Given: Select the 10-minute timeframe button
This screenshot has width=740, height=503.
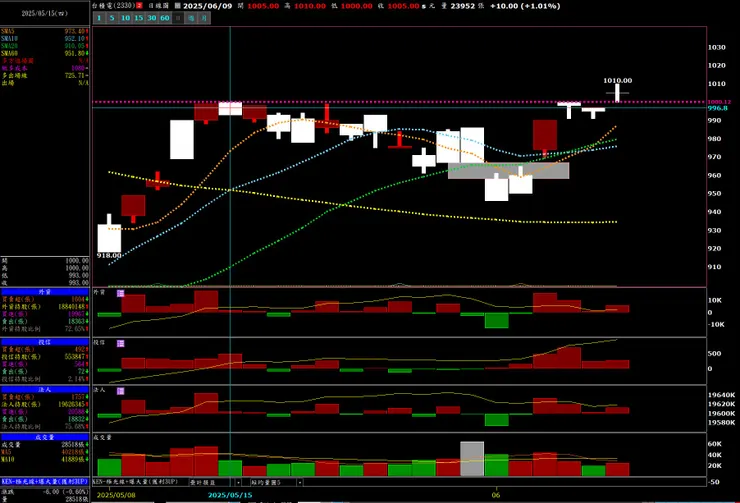Looking at the screenshot, I should [x=125, y=18].
